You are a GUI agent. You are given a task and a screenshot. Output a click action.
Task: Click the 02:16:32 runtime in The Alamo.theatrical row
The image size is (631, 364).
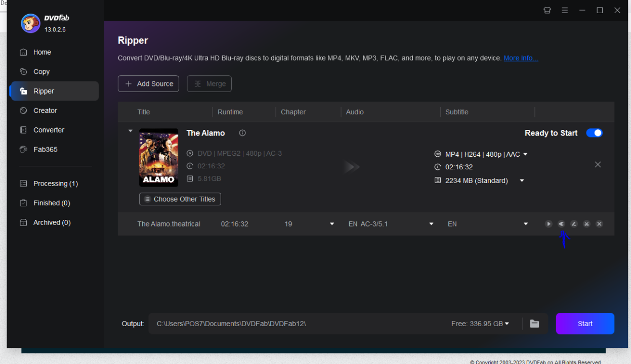click(x=235, y=224)
